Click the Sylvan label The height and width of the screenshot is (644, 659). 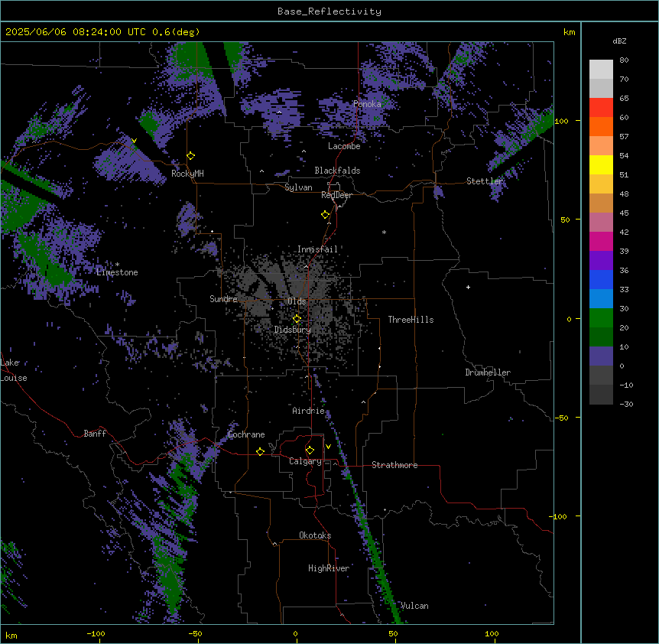pyautogui.click(x=298, y=187)
